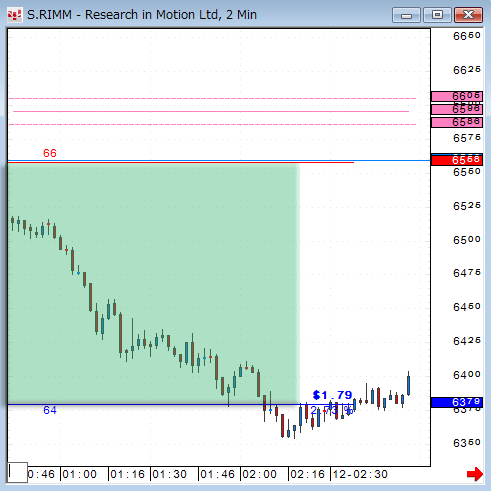Click the red 6558 price marker
This screenshot has width=491, height=491.
point(457,160)
